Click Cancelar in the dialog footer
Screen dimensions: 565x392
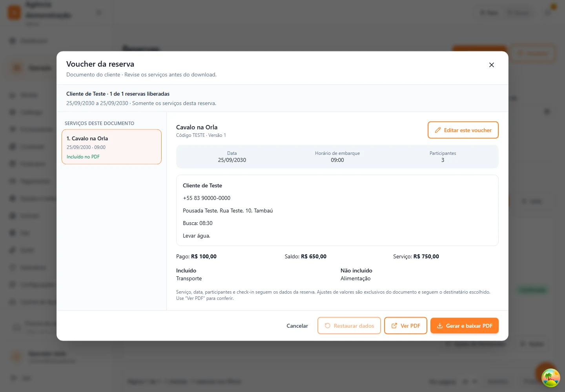pyautogui.click(x=297, y=326)
